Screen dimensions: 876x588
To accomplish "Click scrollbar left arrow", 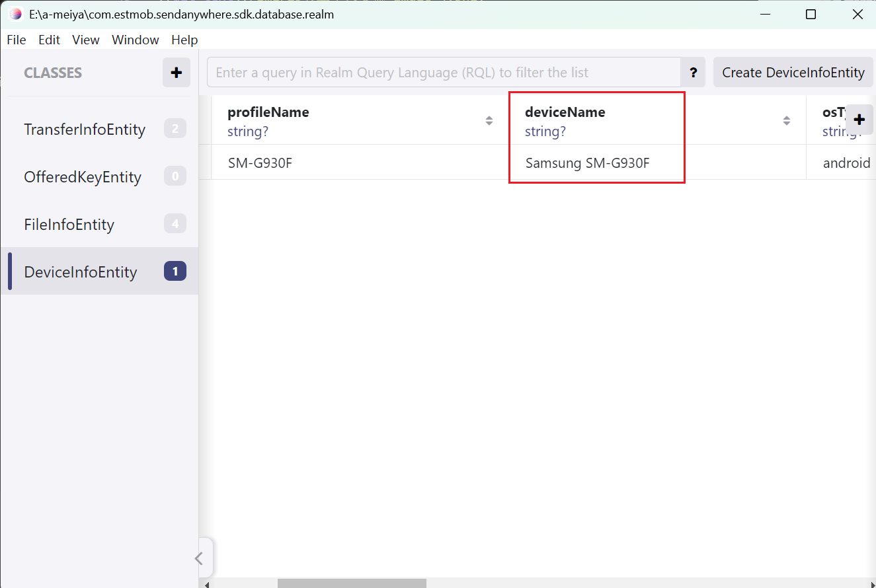I will (207, 584).
